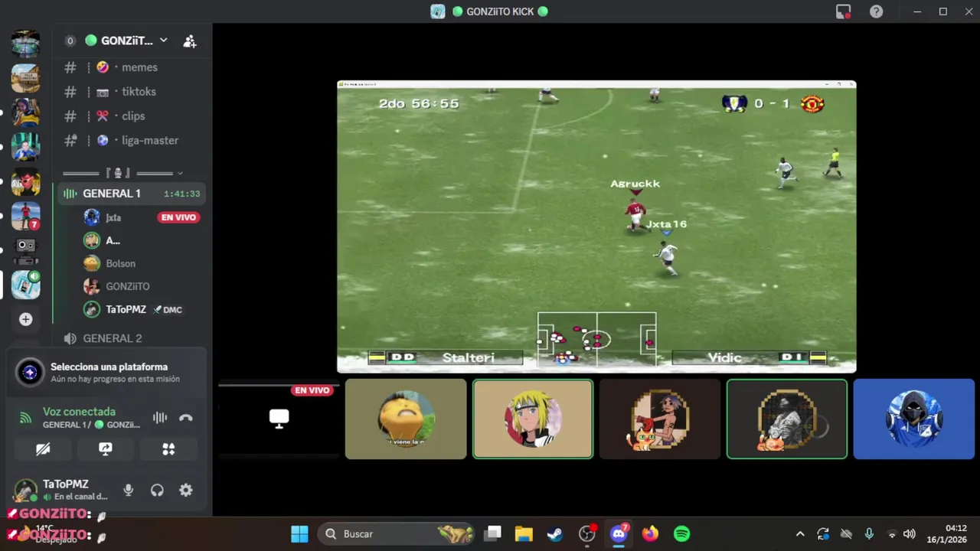The image size is (980, 551).
Task: Open the quest compass icon
Action: click(x=30, y=373)
